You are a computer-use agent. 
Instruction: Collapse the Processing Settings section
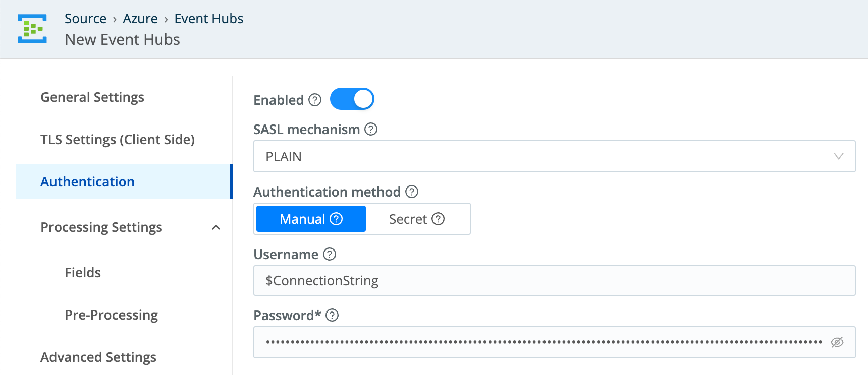point(216,227)
